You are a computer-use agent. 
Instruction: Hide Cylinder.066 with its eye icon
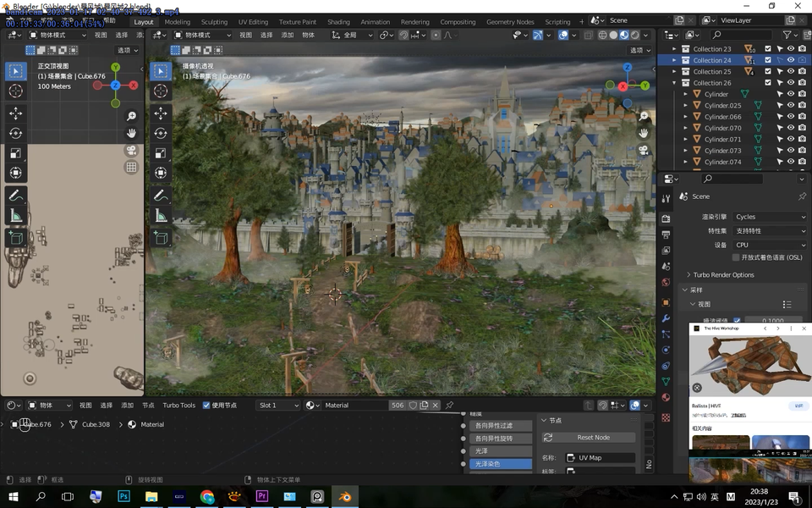(790, 117)
